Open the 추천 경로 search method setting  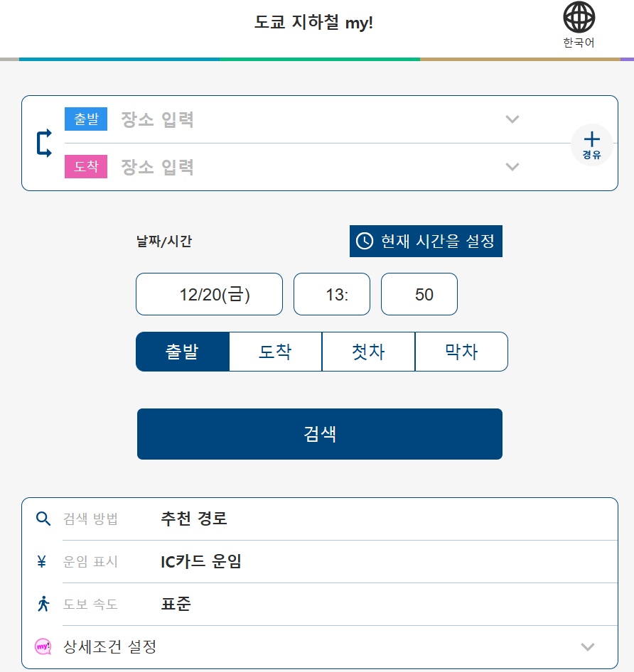(x=193, y=519)
